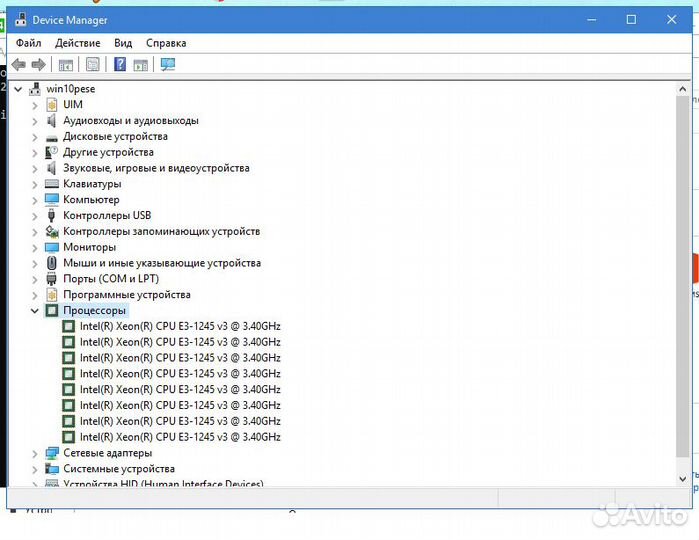Select Сетевые адаптеры label

click(107, 453)
